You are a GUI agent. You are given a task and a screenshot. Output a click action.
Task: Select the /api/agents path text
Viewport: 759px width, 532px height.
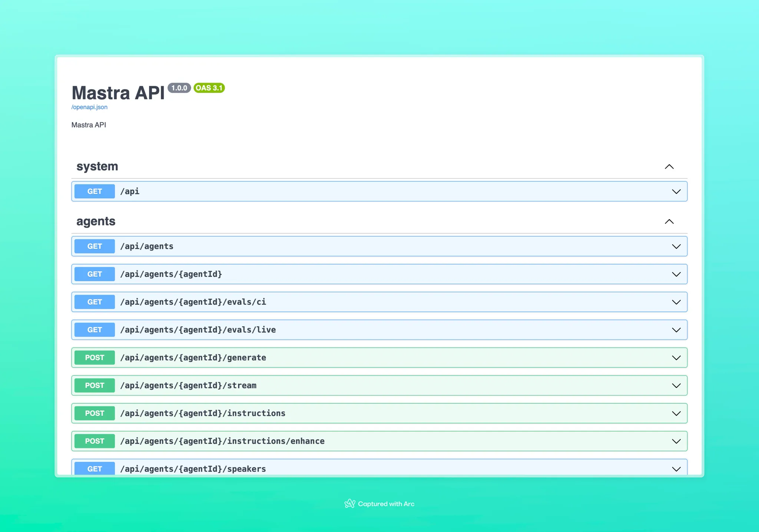[147, 246]
